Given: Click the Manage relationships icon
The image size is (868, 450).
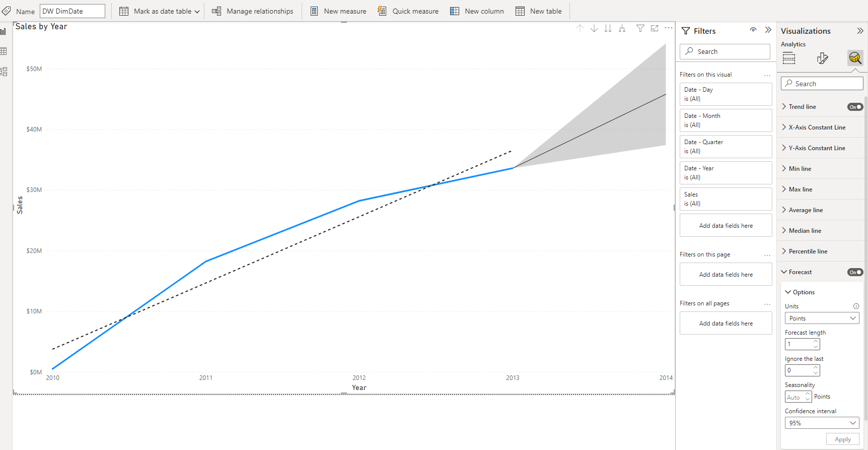Looking at the screenshot, I should point(216,11).
